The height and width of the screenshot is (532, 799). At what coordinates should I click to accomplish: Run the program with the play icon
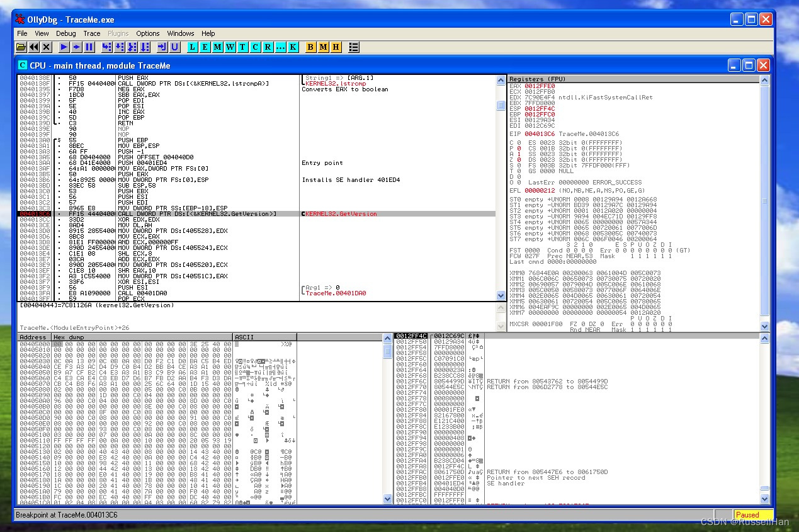tap(64, 47)
